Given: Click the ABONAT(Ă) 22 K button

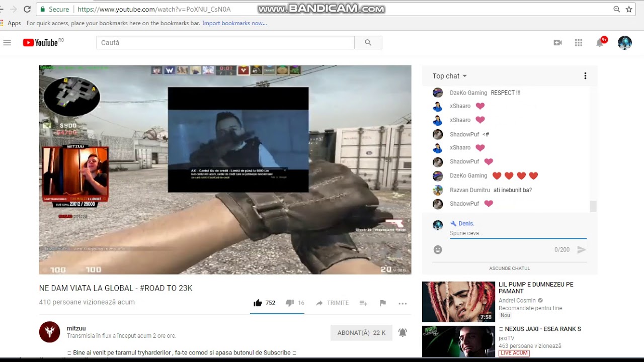Looking at the screenshot, I should point(361,332).
